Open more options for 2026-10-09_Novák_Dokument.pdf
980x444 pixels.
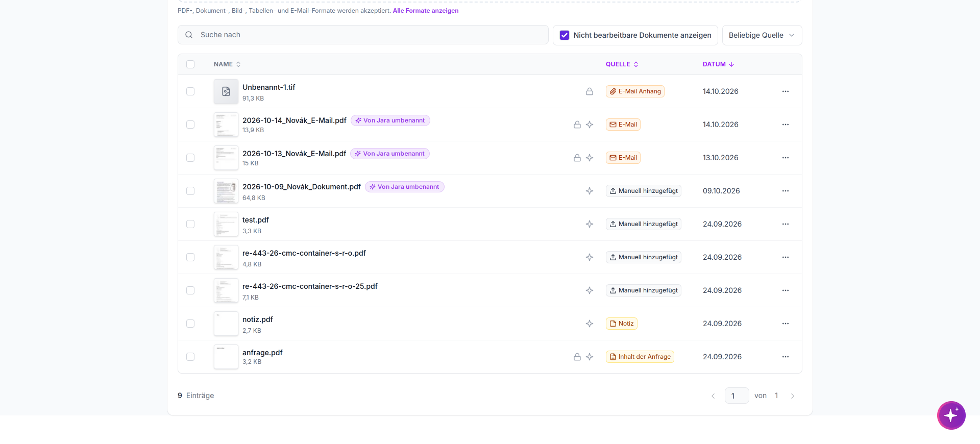[x=786, y=191]
